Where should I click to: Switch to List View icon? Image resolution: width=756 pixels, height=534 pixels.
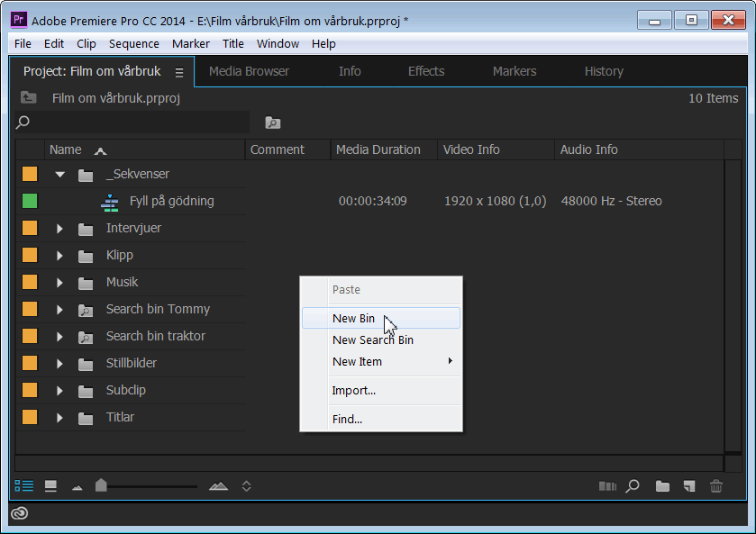coord(24,486)
